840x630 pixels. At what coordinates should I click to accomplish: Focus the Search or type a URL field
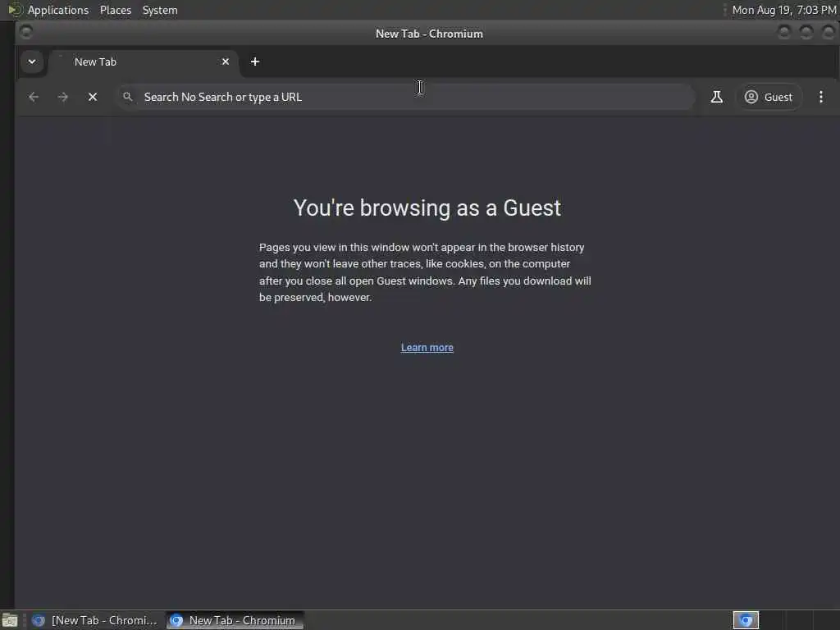[x=406, y=97]
